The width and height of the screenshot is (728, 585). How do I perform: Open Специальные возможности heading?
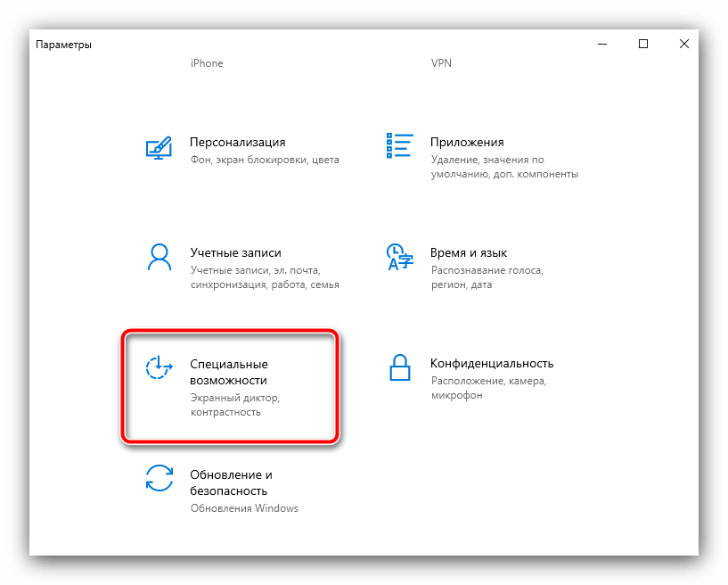[x=229, y=372]
